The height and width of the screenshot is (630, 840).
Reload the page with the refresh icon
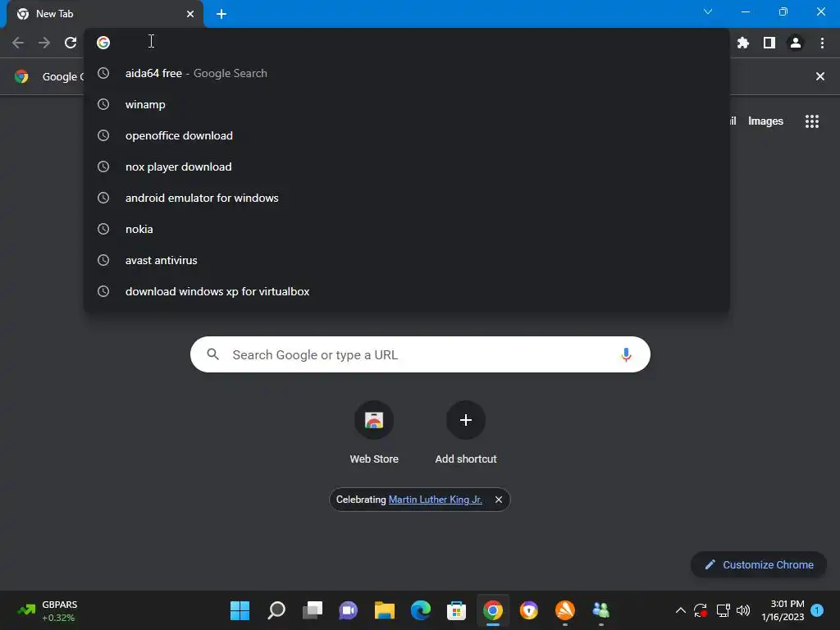tap(71, 43)
